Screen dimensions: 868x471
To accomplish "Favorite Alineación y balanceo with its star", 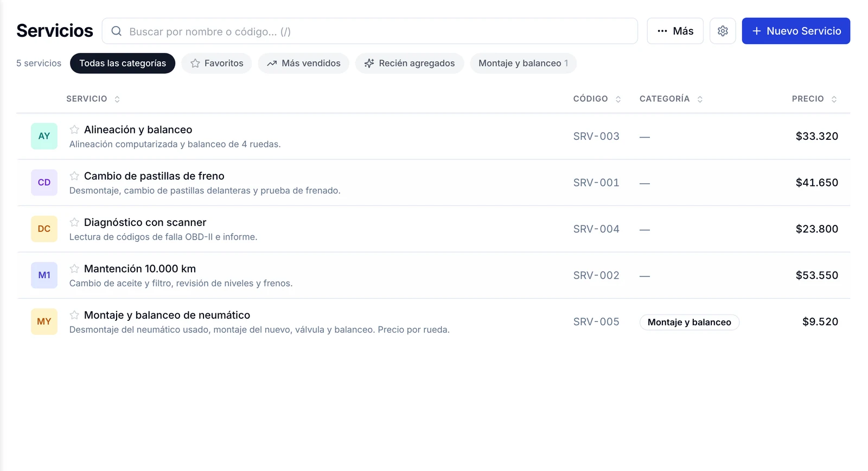I will coord(74,130).
